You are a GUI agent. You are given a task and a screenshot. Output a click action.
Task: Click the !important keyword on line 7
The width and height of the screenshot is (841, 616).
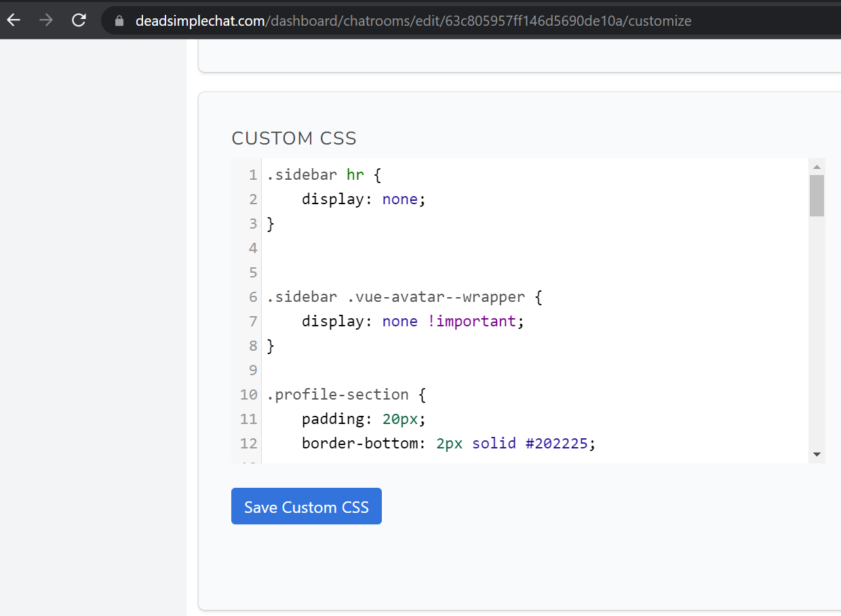pos(473,321)
